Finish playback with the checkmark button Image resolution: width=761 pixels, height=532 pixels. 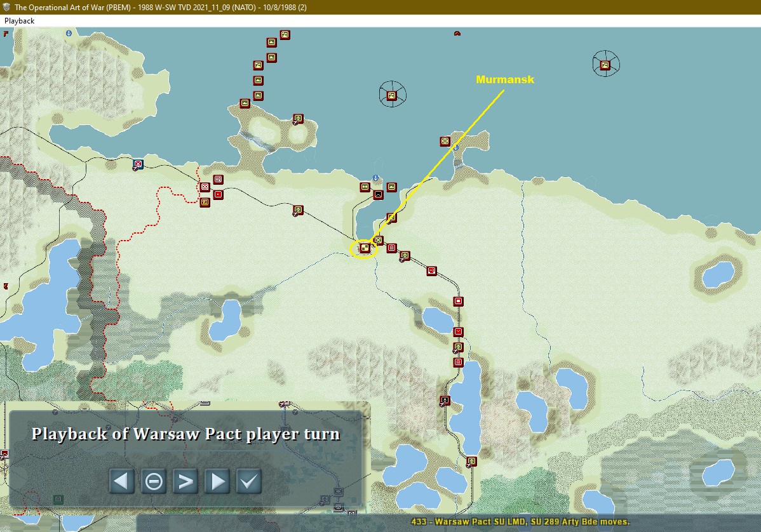coord(249,481)
